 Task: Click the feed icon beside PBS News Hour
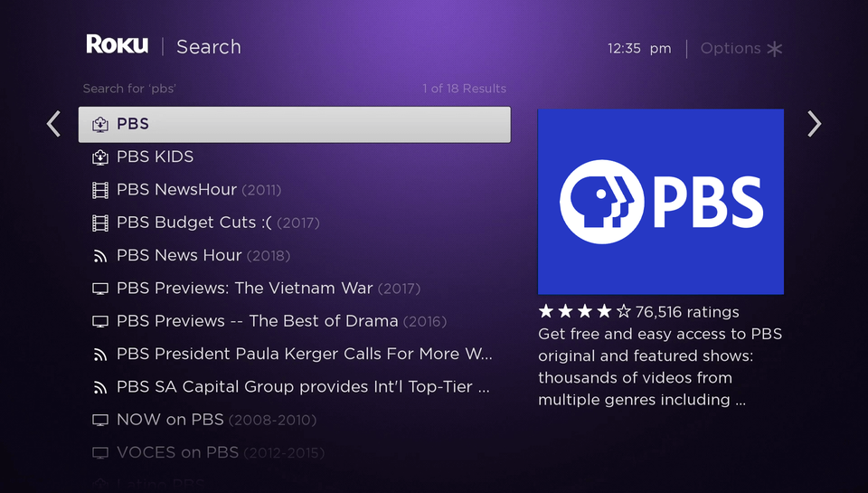(100, 256)
